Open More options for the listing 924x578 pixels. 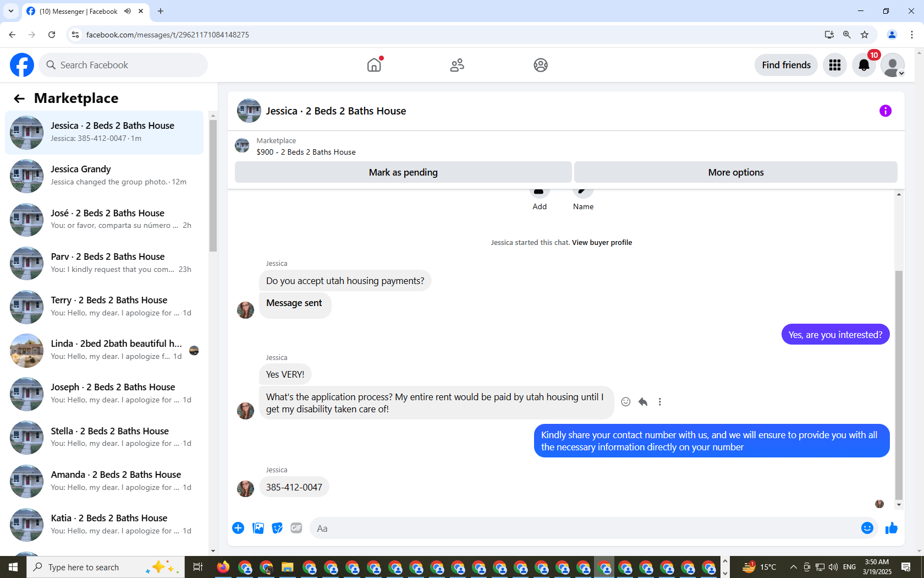click(x=736, y=172)
